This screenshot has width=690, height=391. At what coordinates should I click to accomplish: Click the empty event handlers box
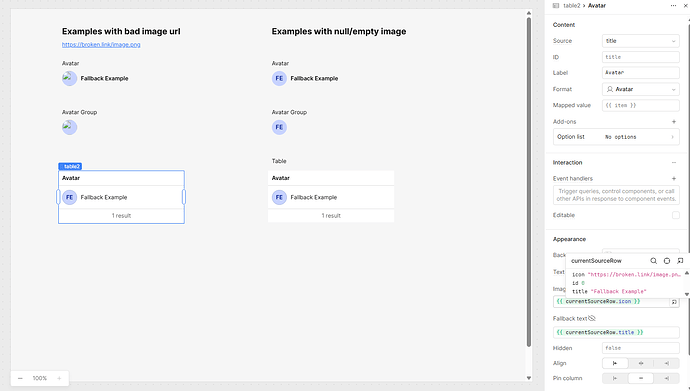616,195
